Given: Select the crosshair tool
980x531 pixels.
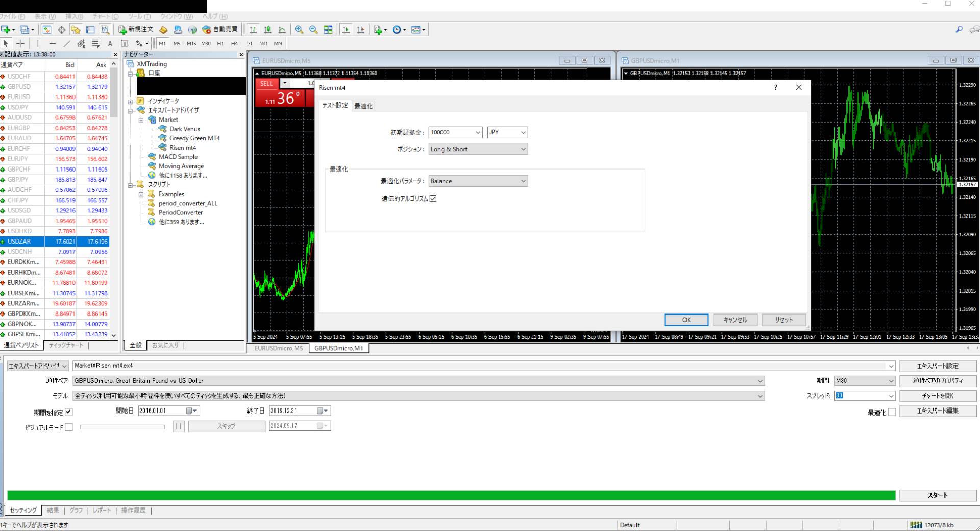Looking at the screenshot, I should 20,43.
